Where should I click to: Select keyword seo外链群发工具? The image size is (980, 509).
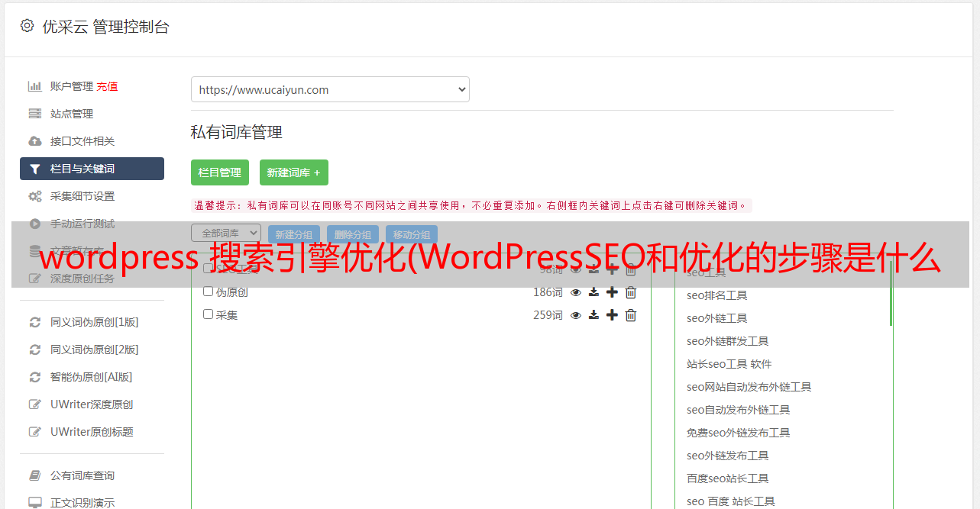[727, 341]
